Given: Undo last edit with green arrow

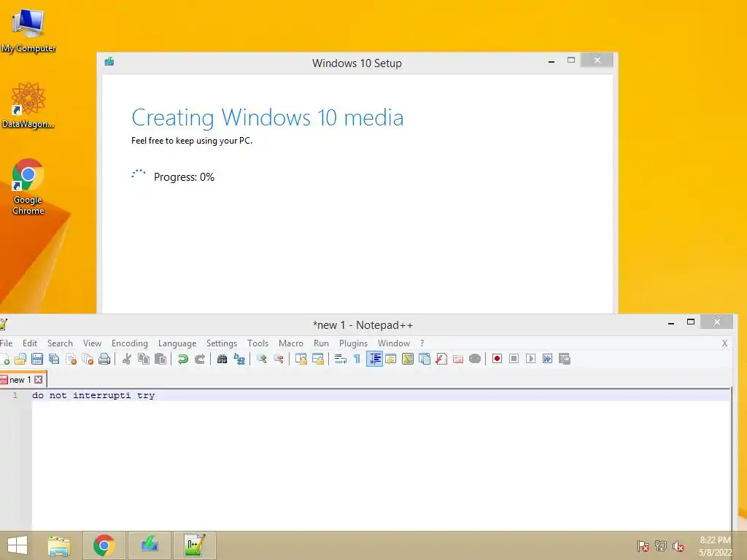Looking at the screenshot, I should [182, 359].
